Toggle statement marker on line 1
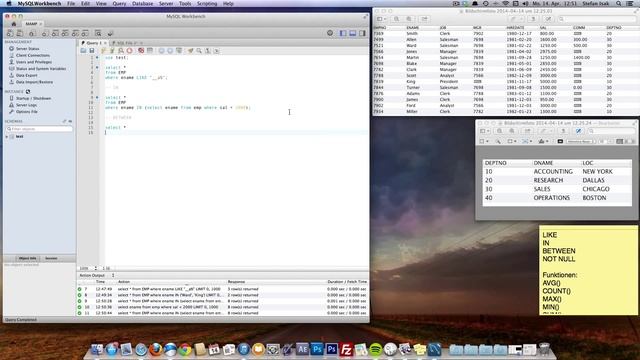The image size is (640, 360). (x=97, y=58)
